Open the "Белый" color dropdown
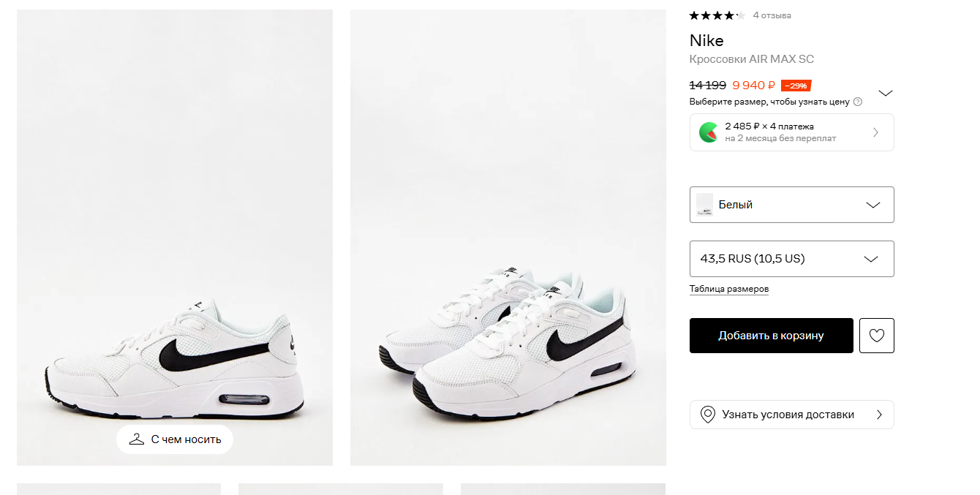Image resolution: width=980 pixels, height=495 pixels. click(791, 205)
